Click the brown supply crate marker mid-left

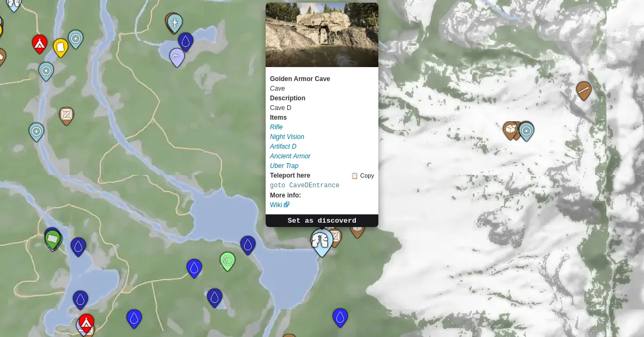pos(67,115)
